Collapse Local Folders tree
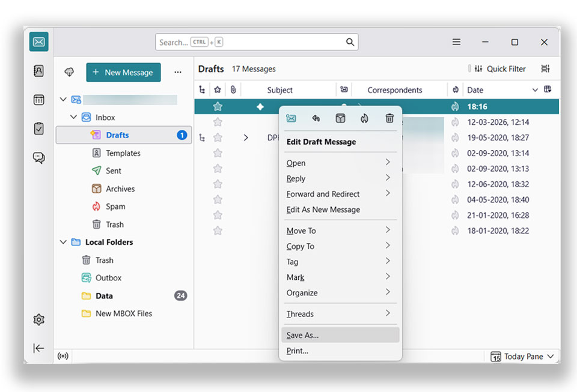The image size is (577, 392). tap(63, 242)
